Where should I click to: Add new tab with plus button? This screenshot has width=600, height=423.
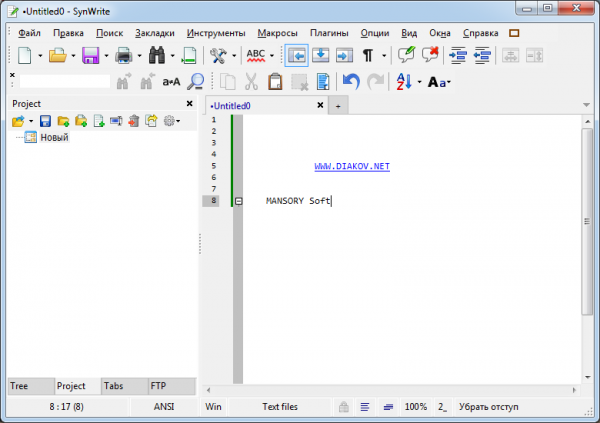coord(338,106)
